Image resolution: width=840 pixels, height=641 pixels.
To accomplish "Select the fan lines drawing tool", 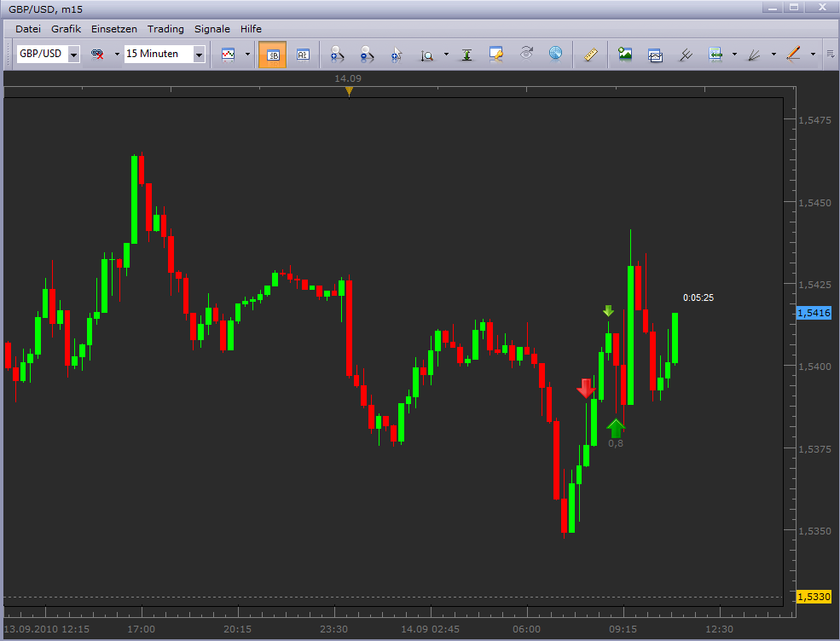I will [x=754, y=55].
